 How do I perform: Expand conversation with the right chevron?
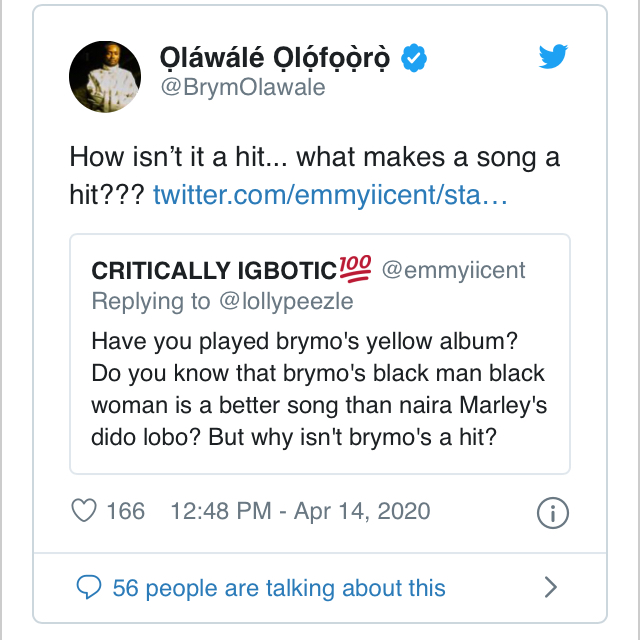(550, 587)
